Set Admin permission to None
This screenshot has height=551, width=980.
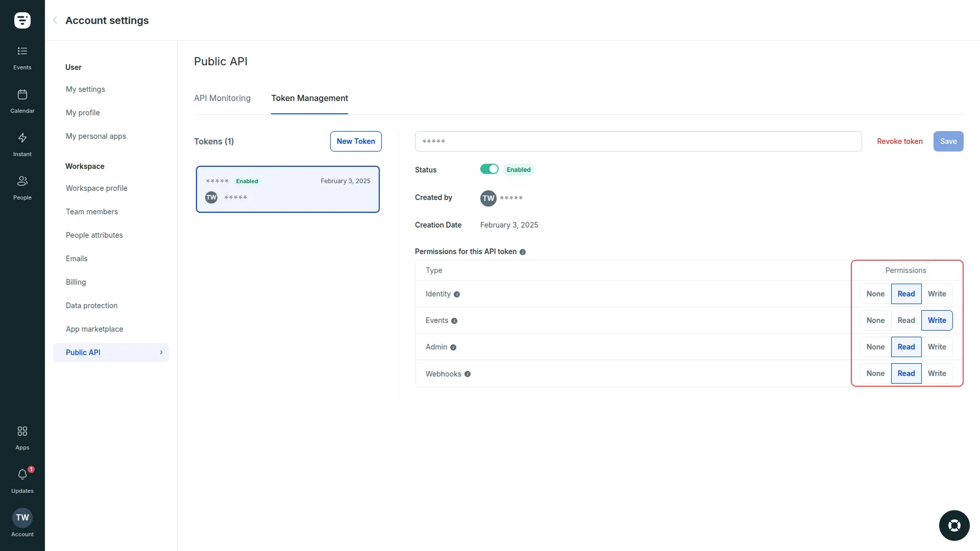(875, 346)
